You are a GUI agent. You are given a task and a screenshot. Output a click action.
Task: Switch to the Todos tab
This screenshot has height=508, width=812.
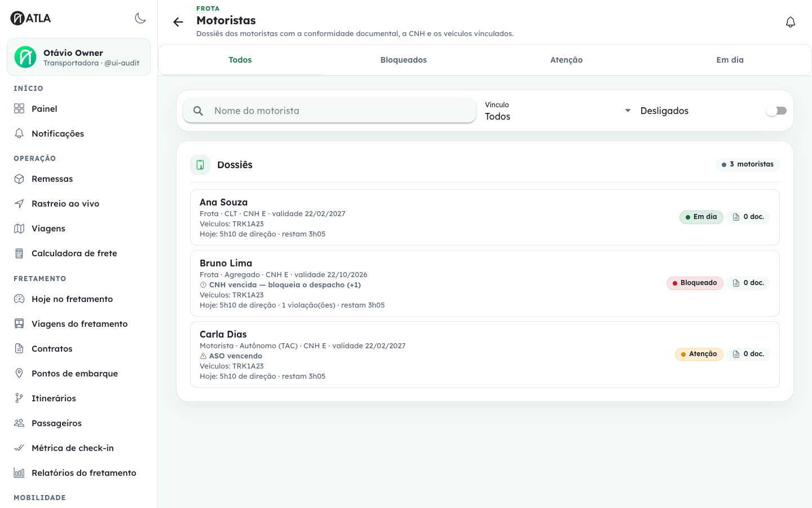(240, 60)
